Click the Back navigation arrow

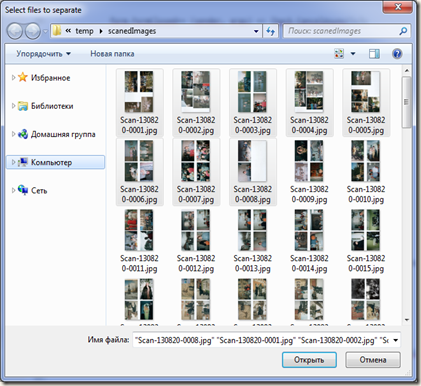click(15, 31)
